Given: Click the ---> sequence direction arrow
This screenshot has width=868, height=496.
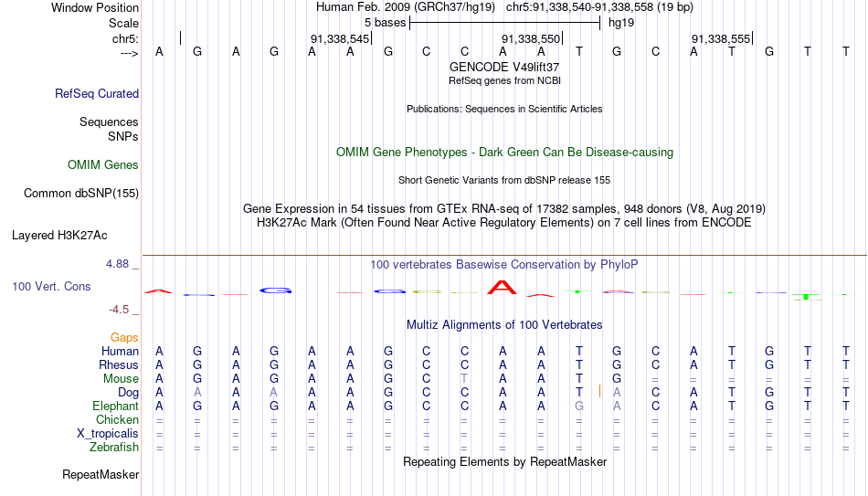Looking at the screenshot, I should pos(130,53).
